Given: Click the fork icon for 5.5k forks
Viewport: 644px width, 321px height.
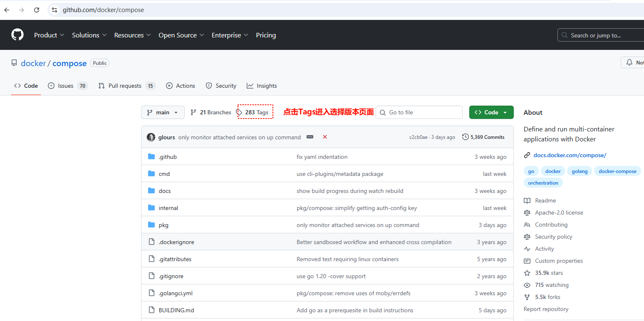Looking at the screenshot, I should click(x=527, y=297).
